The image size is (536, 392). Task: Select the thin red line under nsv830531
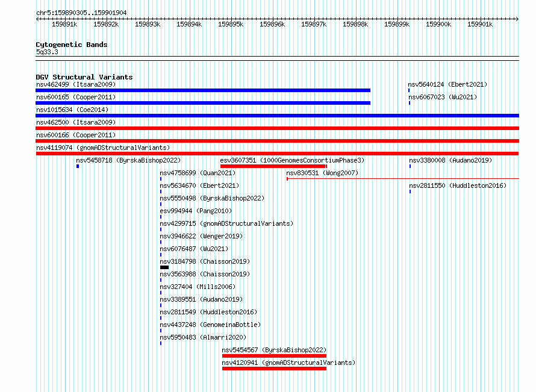coord(403,179)
